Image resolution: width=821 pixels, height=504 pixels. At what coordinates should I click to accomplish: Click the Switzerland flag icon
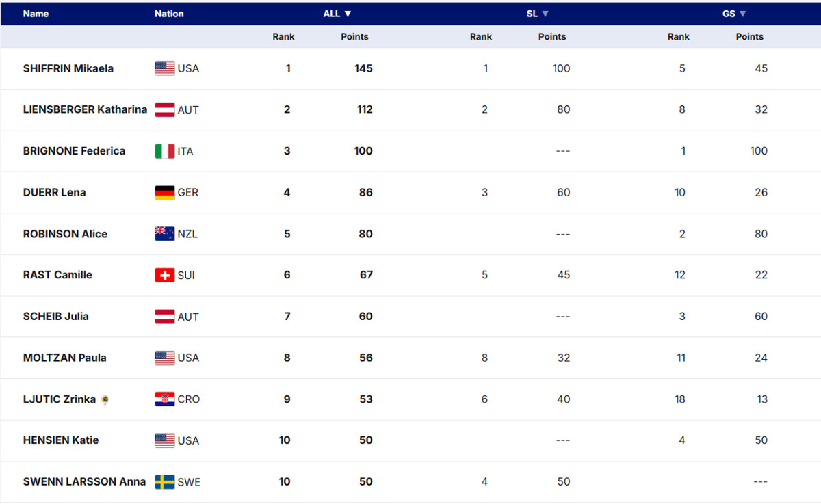(x=165, y=275)
